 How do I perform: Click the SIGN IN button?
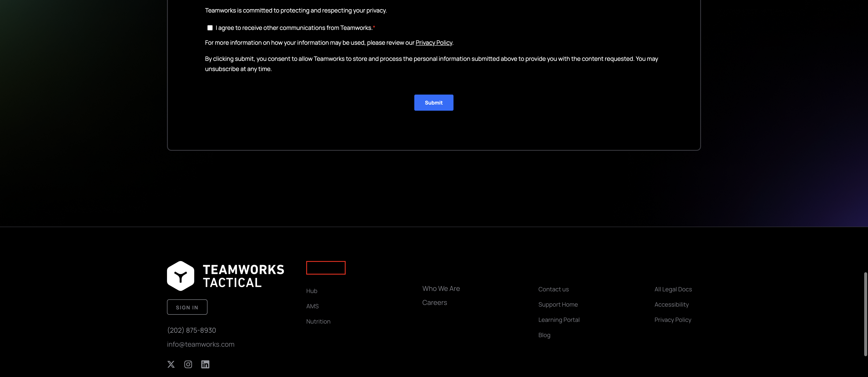(x=187, y=307)
